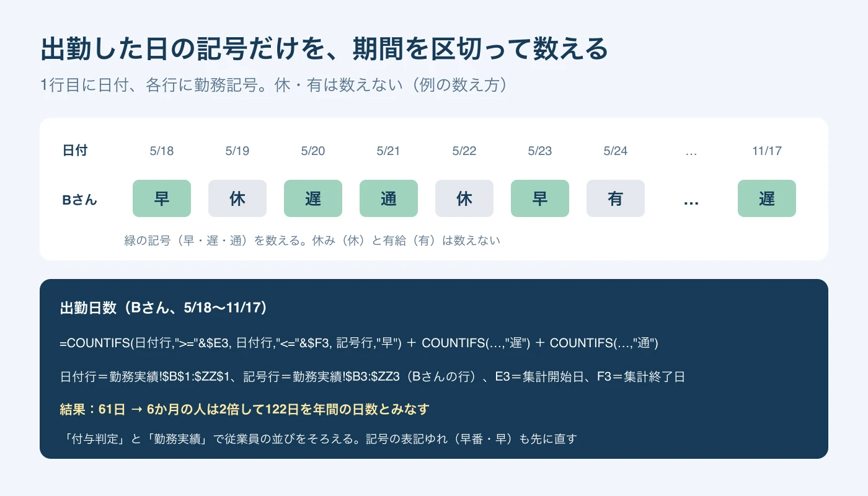Select the 早 badge for 5/23

(540, 198)
